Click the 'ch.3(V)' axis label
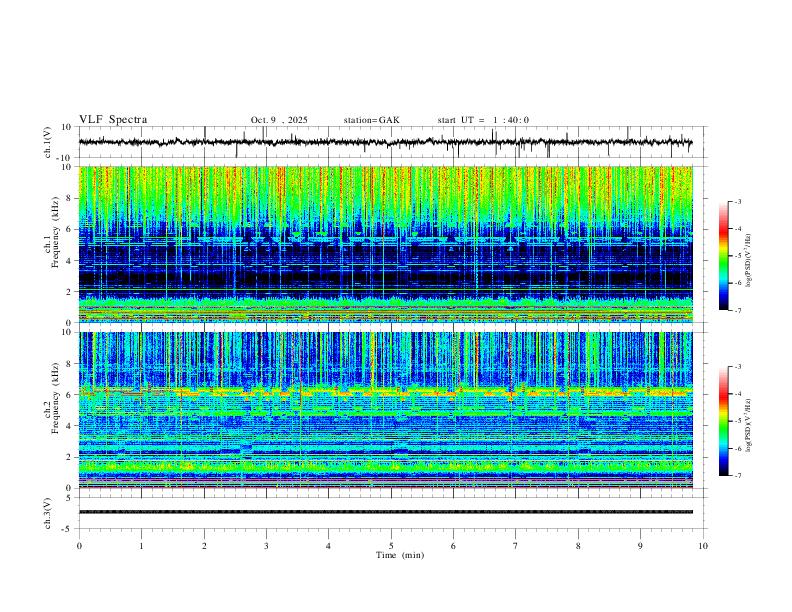The width and height of the screenshot is (792, 612). (48, 513)
